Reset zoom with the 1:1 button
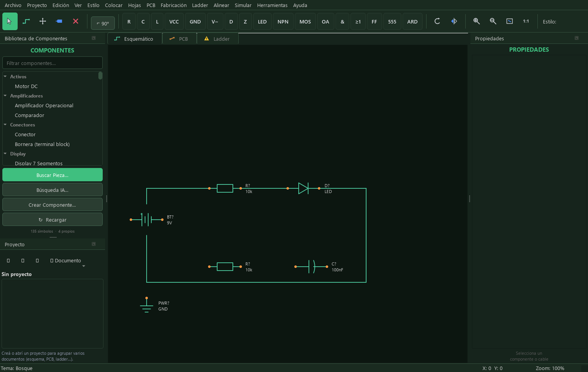Image resolution: width=588 pixels, height=372 pixels. coord(526,21)
